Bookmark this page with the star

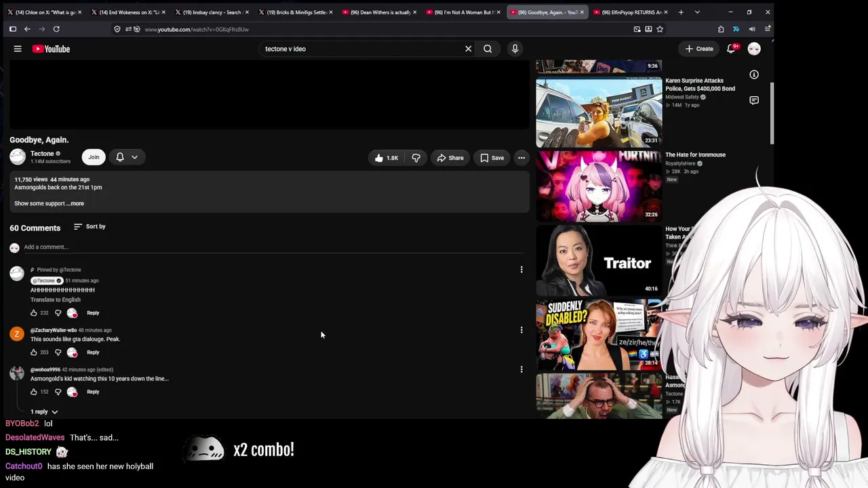click(x=660, y=29)
